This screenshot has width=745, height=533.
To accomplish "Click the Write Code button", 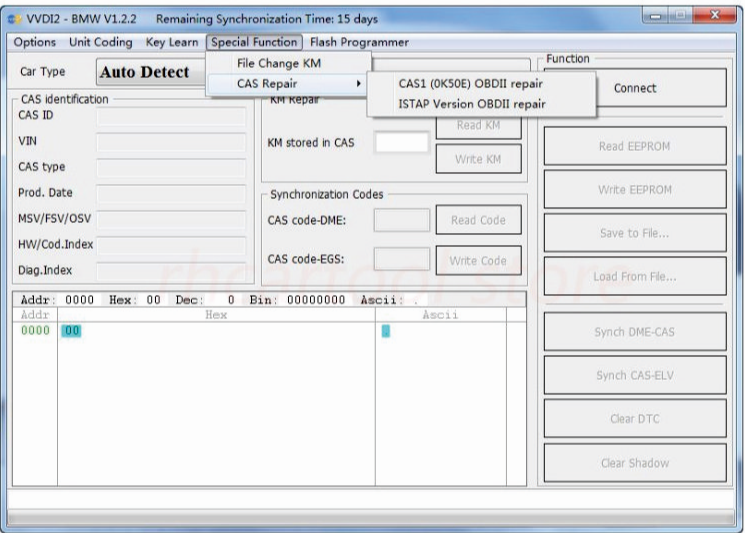I will pyautogui.click(x=478, y=260).
